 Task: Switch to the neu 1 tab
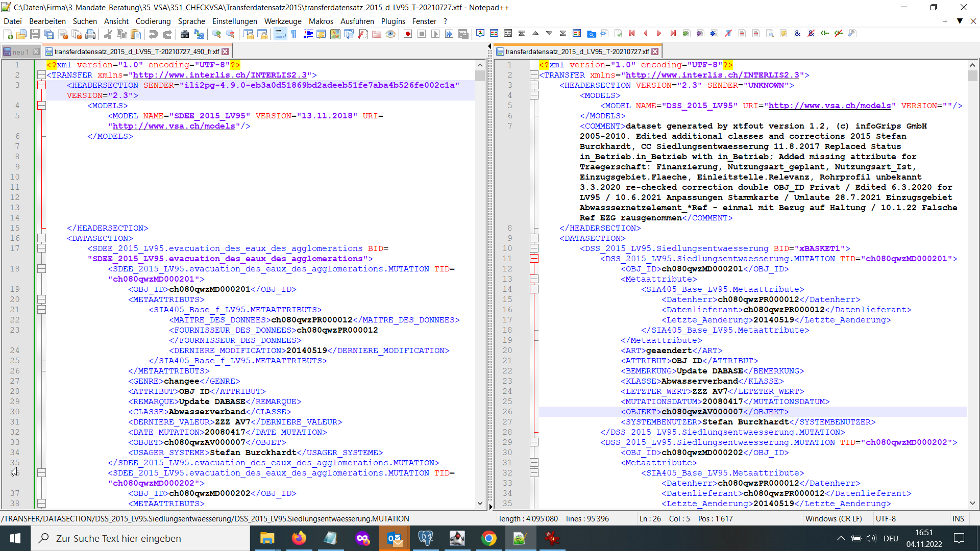(x=19, y=52)
